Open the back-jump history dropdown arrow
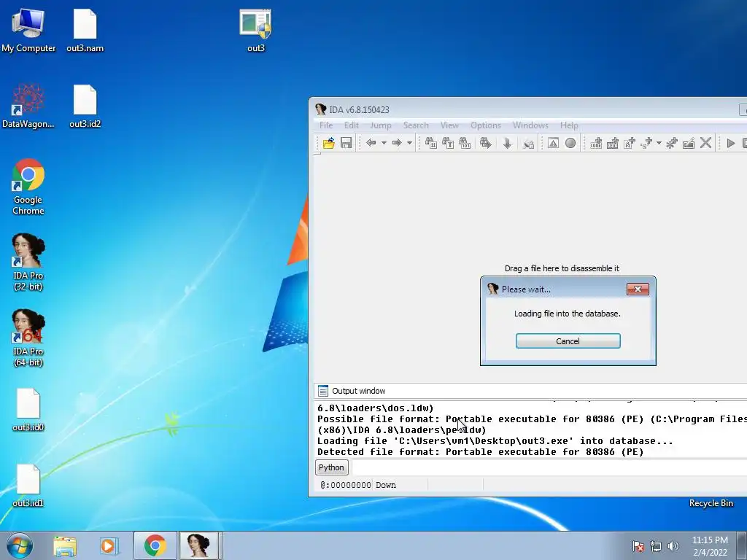The image size is (747, 560). tap(384, 143)
